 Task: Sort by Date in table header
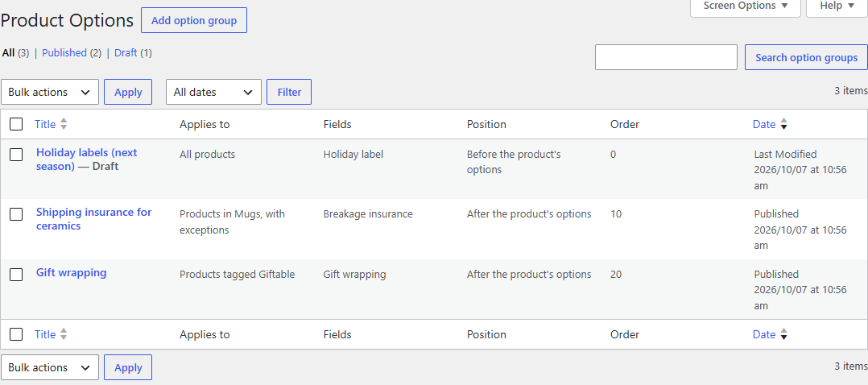click(764, 124)
